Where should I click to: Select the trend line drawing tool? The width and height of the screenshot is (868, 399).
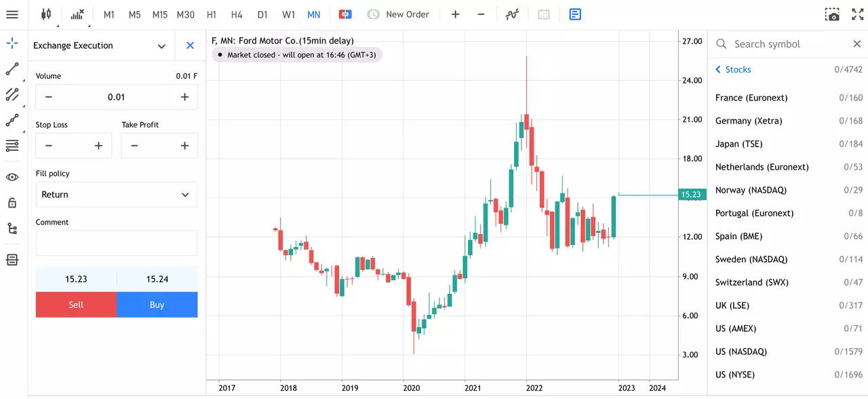coord(12,69)
